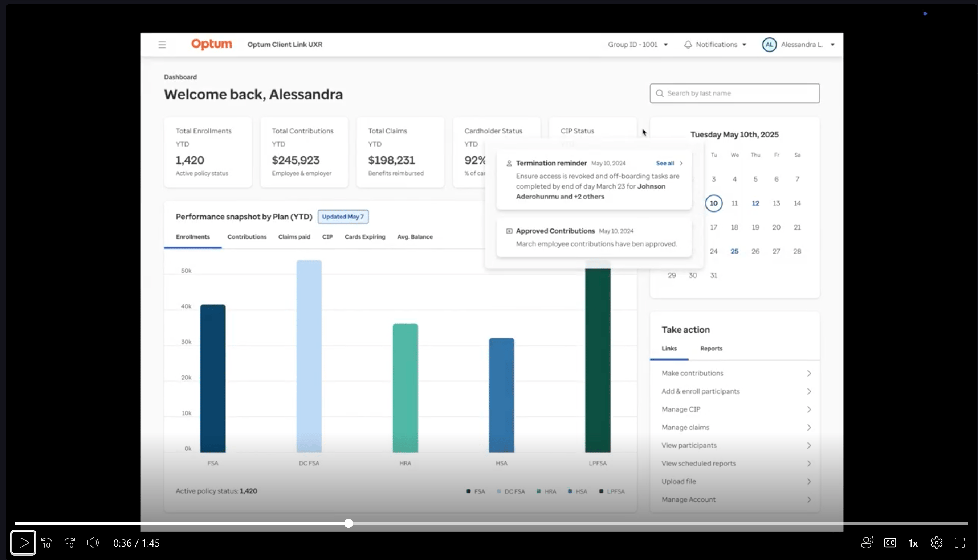This screenshot has height=560, width=978.
Task: Expand the Group ID - 1001 dropdown
Action: tap(637, 45)
